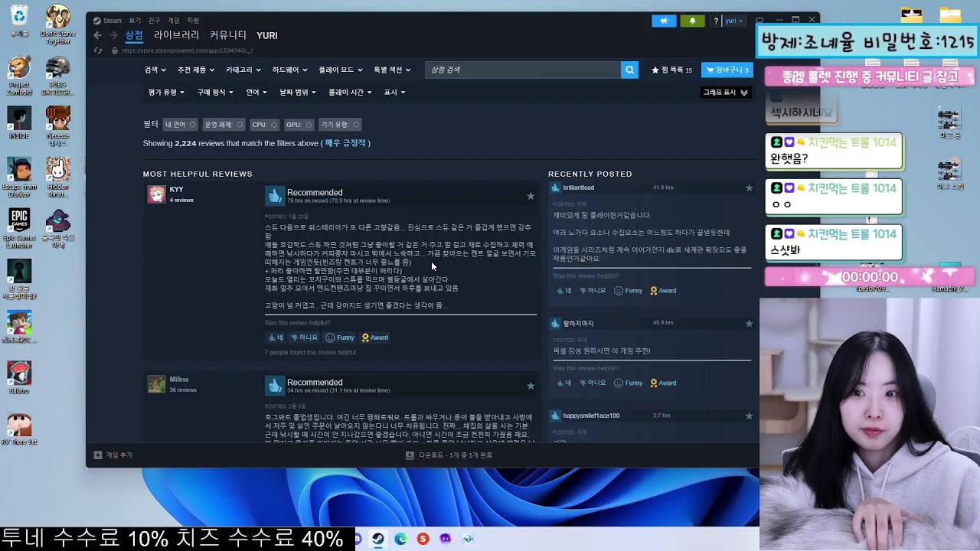Open the 구매 형식 review filter
980x551 pixels.
click(x=215, y=93)
